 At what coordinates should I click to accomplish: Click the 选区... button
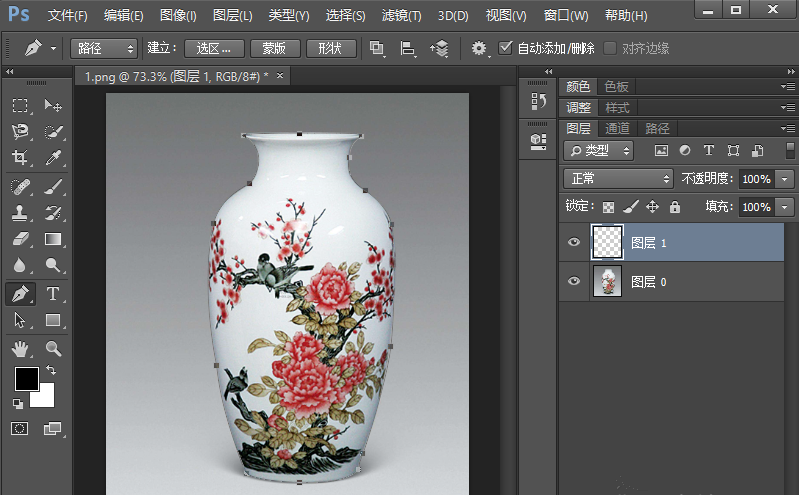pyautogui.click(x=215, y=48)
